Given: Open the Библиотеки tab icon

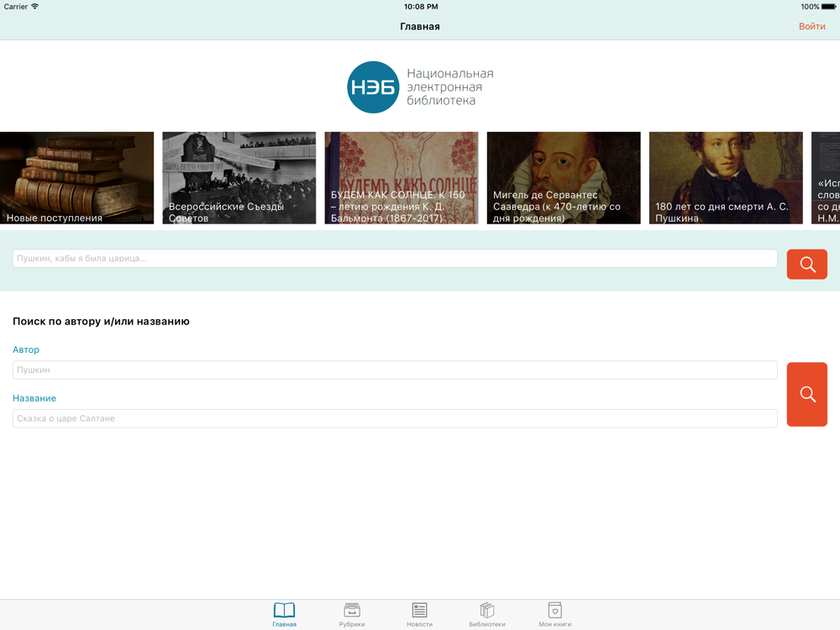Looking at the screenshot, I should [x=487, y=610].
